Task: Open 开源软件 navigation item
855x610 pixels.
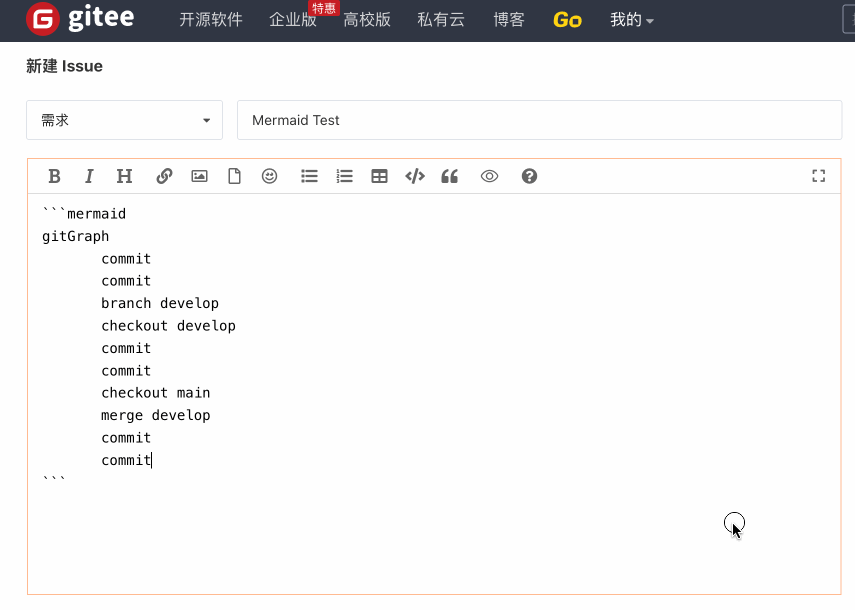Action: point(210,20)
